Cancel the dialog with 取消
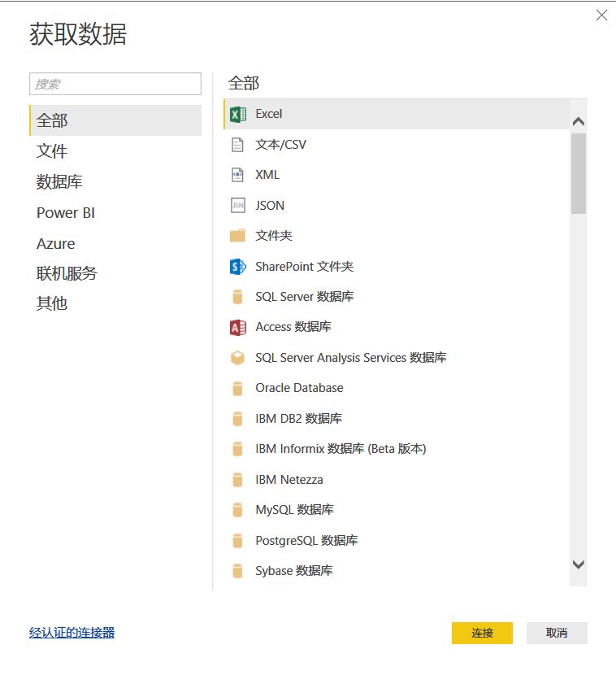 pyautogui.click(x=557, y=633)
